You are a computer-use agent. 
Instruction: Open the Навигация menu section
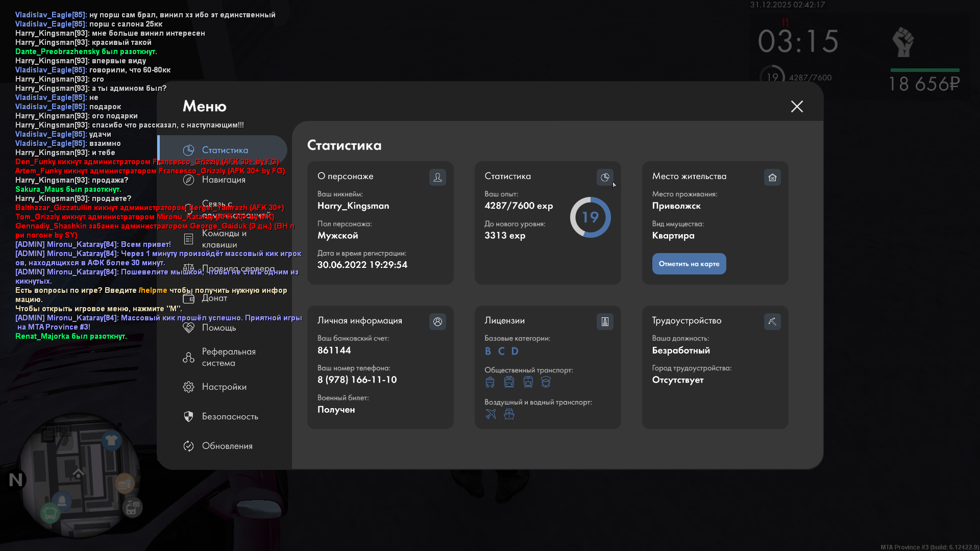click(x=224, y=180)
